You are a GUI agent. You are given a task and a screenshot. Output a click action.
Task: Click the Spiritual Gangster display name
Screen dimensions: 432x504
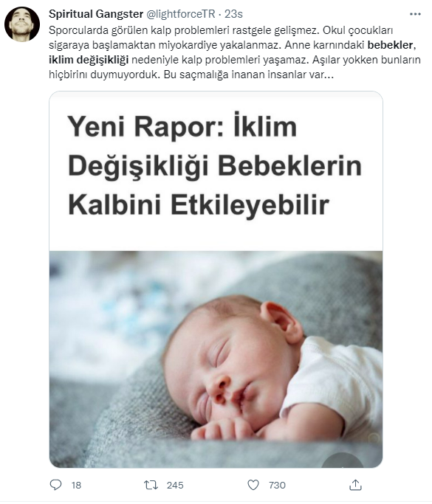(96, 14)
